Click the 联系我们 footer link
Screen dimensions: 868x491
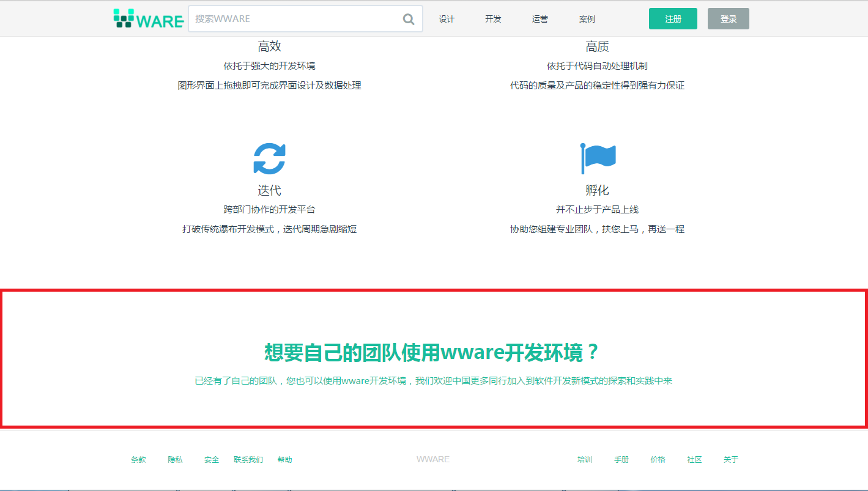tap(248, 460)
